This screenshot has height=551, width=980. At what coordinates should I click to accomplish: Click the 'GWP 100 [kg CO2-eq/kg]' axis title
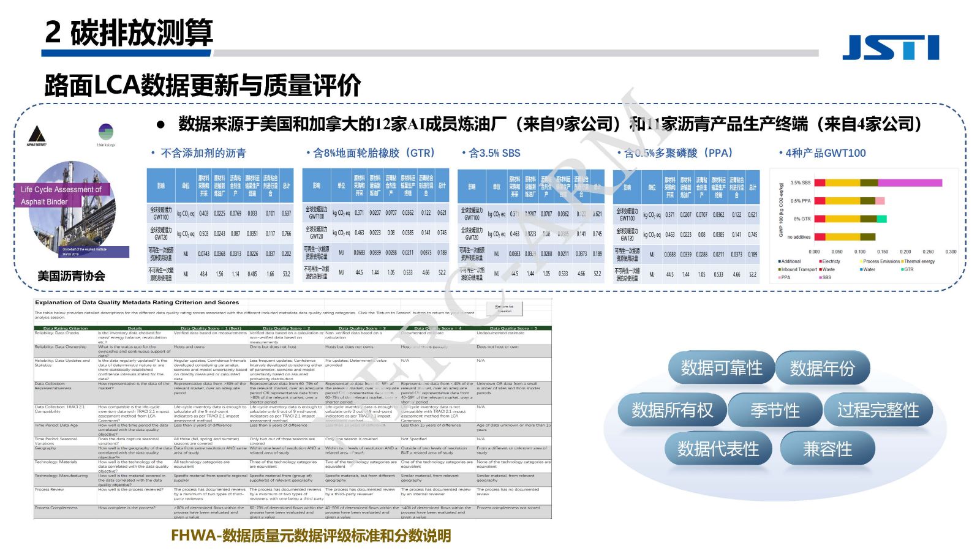coord(781,209)
